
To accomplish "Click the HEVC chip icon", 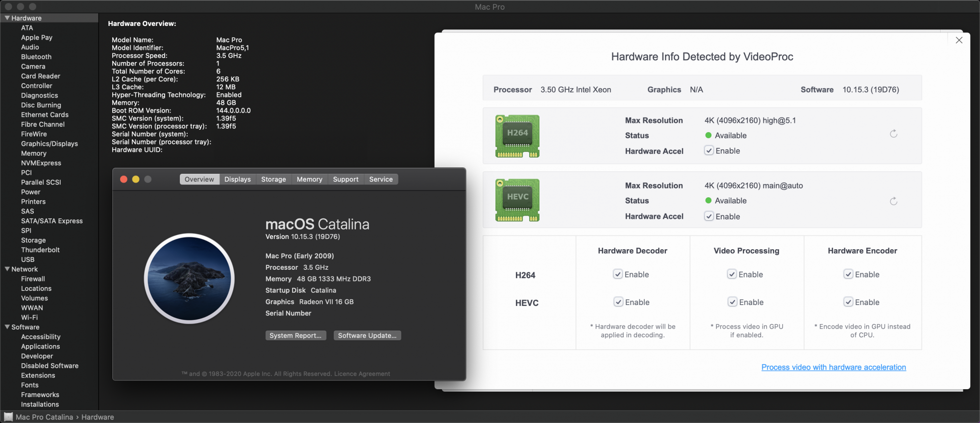I will 517,200.
